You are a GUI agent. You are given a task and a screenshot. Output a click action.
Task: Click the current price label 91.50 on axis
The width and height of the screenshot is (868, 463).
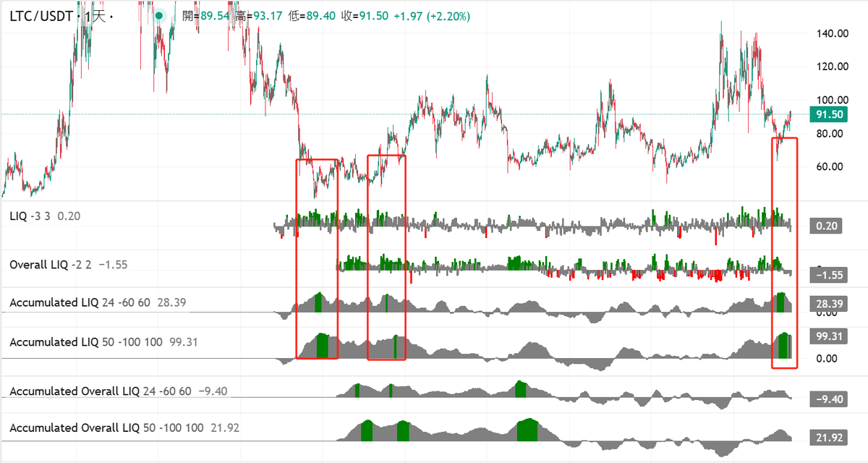pos(830,114)
